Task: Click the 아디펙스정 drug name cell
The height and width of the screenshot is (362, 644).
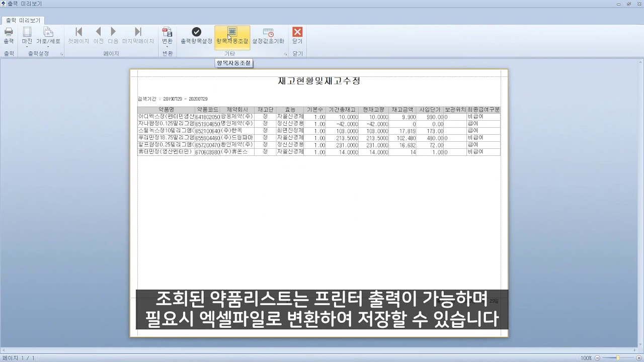Action: (x=166, y=117)
